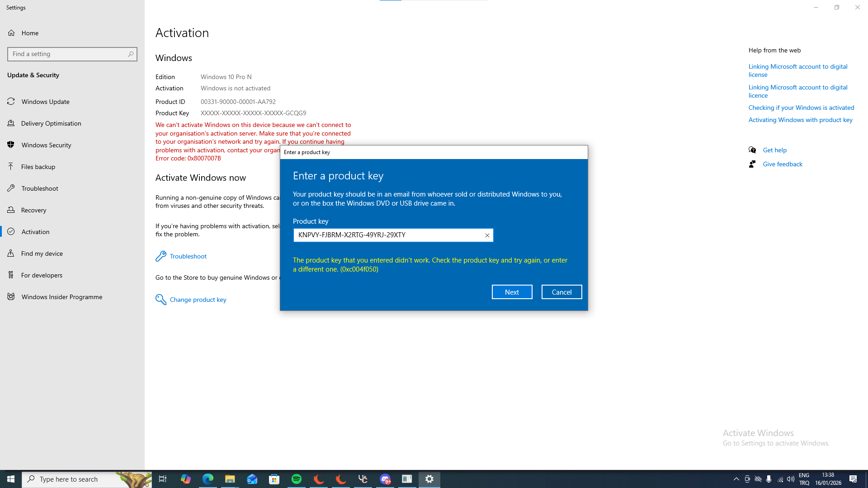Screen dimensions: 868x488
Task: Open Microsoft Edge from the taskbar
Action: 208,479
